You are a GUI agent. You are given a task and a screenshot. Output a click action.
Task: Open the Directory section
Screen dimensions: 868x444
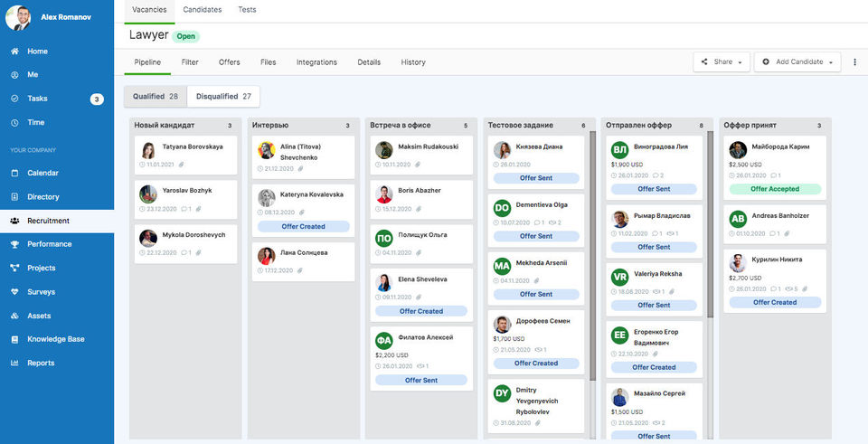coord(43,196)
